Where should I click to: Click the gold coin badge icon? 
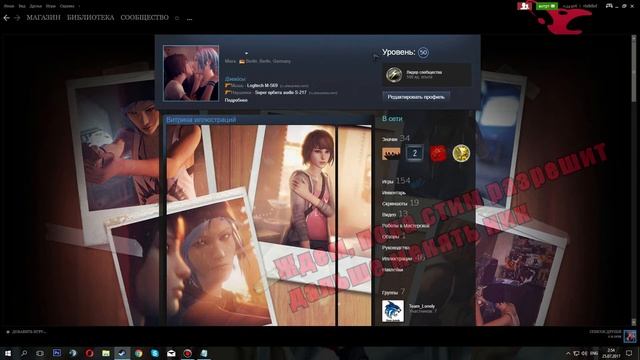(461, 153)
